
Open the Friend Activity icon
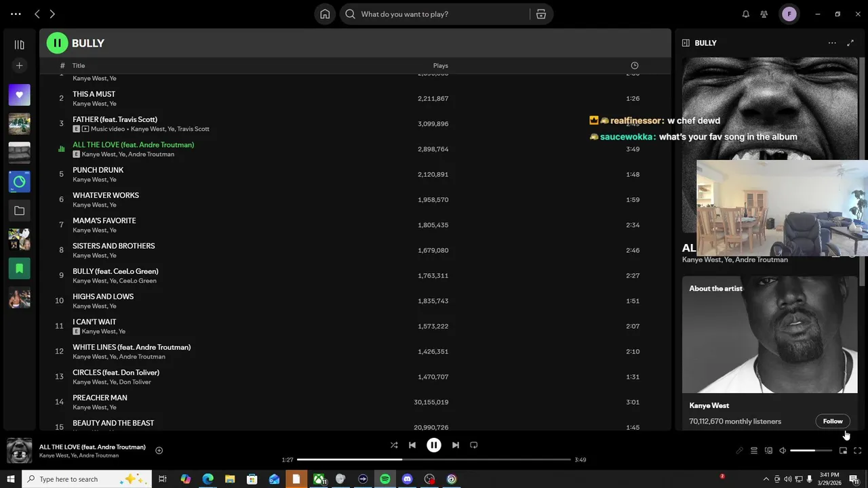[x=764, y=14]
